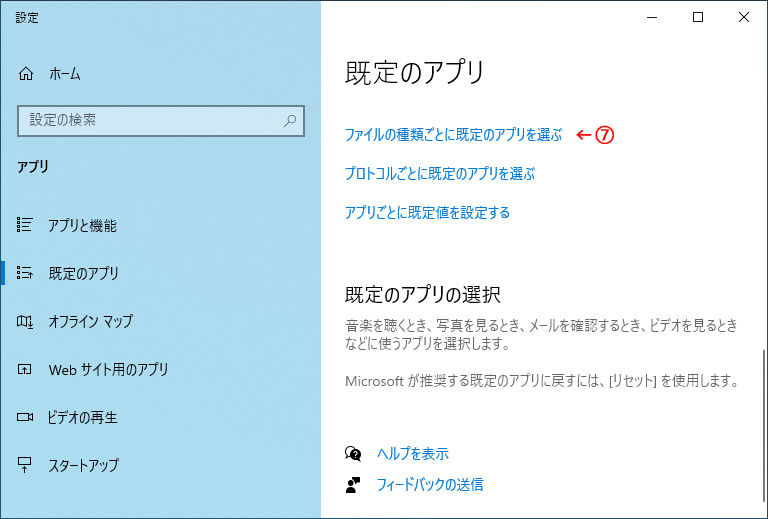768x519 pixels.
Task: Select アプリと機能 in the sidebar
Action: 82,225
